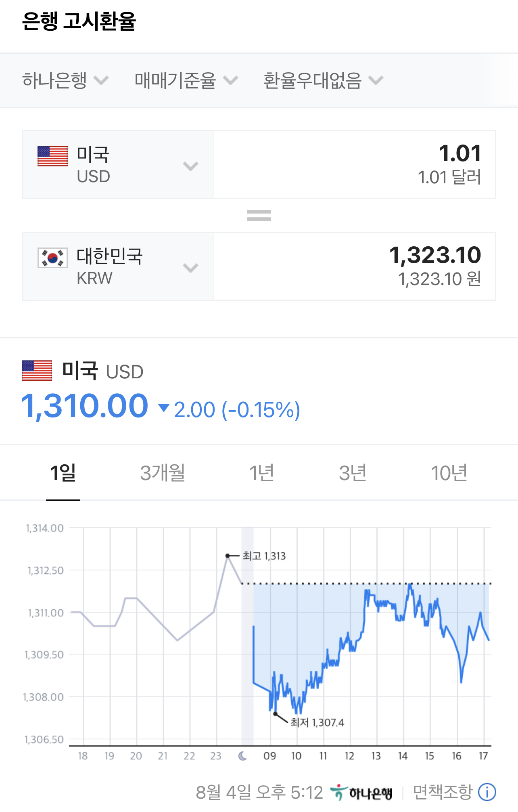Expand the 환율우대없음 dropdown
The height and width of the screenshot is (812, 518).
click(323, 80)
